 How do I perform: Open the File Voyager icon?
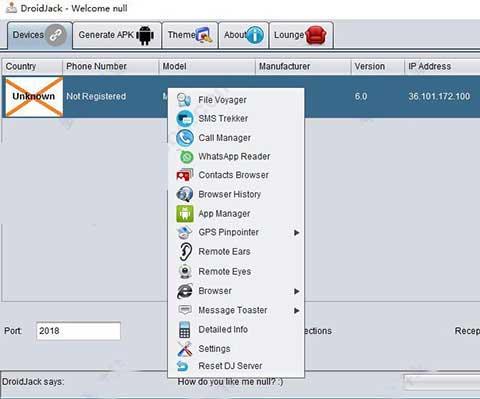coord(184,99)
